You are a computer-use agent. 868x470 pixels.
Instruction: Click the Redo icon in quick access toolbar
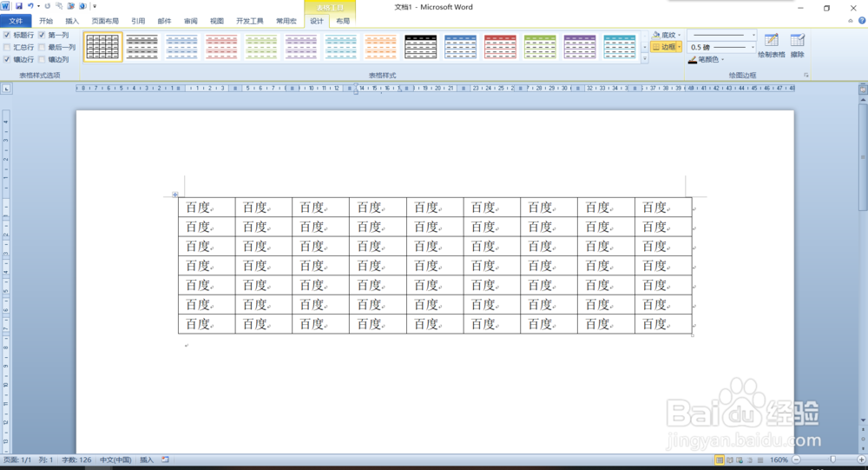[x=48, y=6]
